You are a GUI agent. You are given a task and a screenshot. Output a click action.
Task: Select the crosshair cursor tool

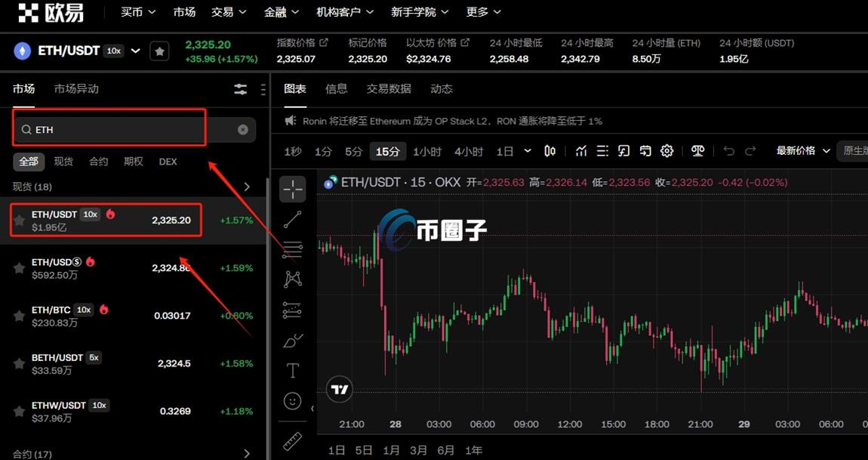click(x=292, y=190)
